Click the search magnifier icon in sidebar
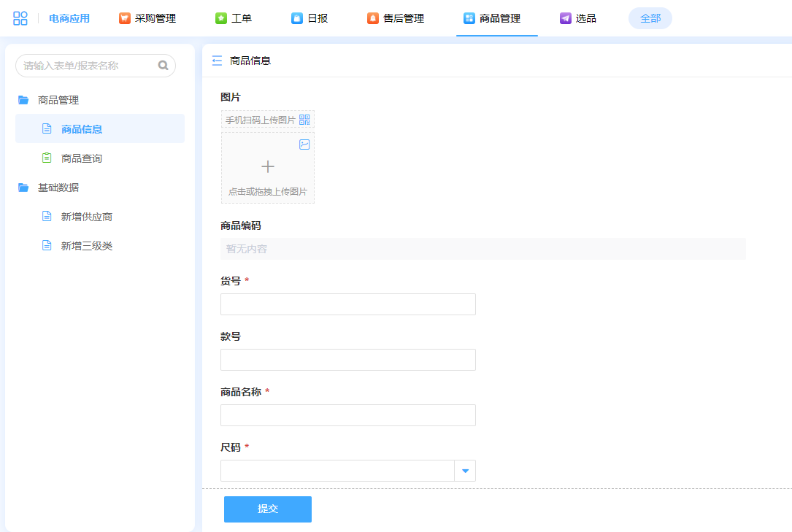The width and height of the screenshot is (792, 532). point(163,66)
